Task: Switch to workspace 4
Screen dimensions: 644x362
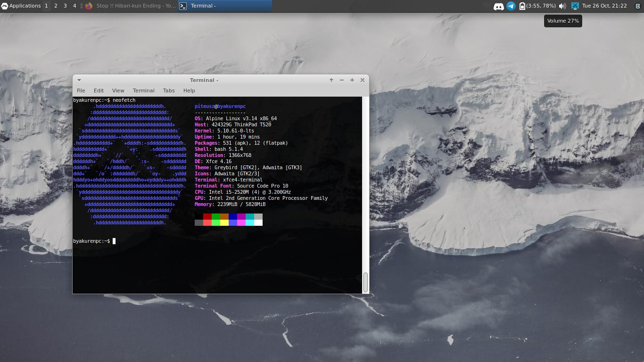Action: [74, 6]
